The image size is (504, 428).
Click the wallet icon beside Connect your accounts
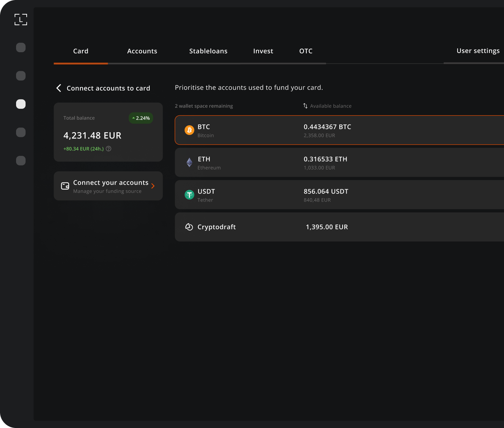click(65, 186)
